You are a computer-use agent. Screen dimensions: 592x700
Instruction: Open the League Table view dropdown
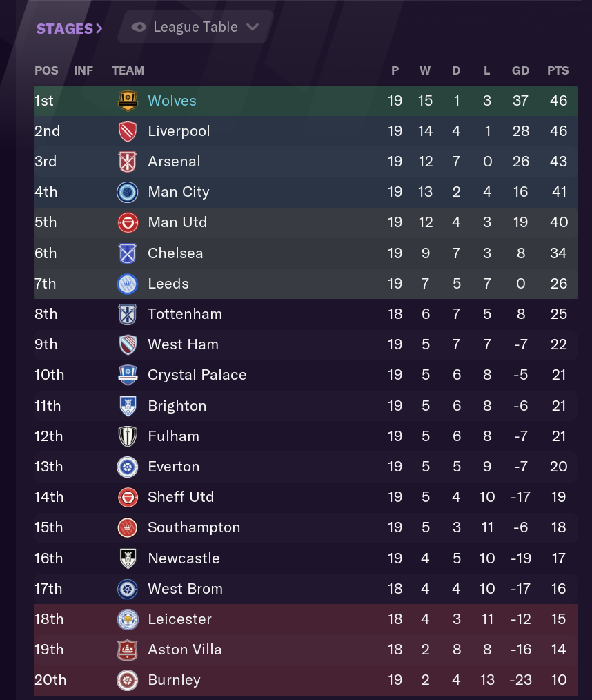[195, 27]
